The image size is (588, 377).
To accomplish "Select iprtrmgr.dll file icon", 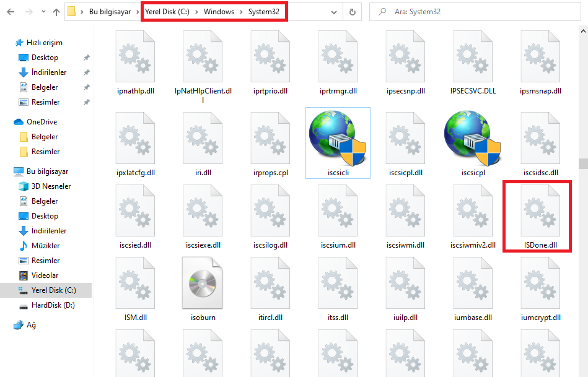I will coord(338,56).
